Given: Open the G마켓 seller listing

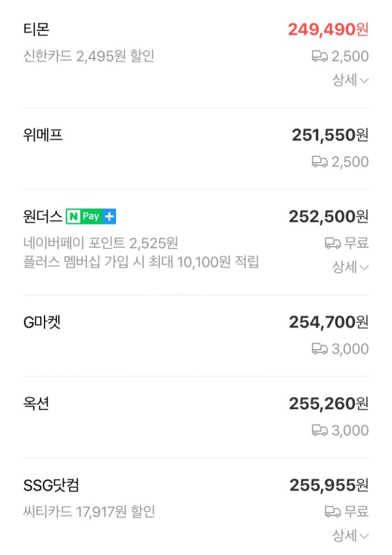Looking at the screenshot, I should pos(42,322).
